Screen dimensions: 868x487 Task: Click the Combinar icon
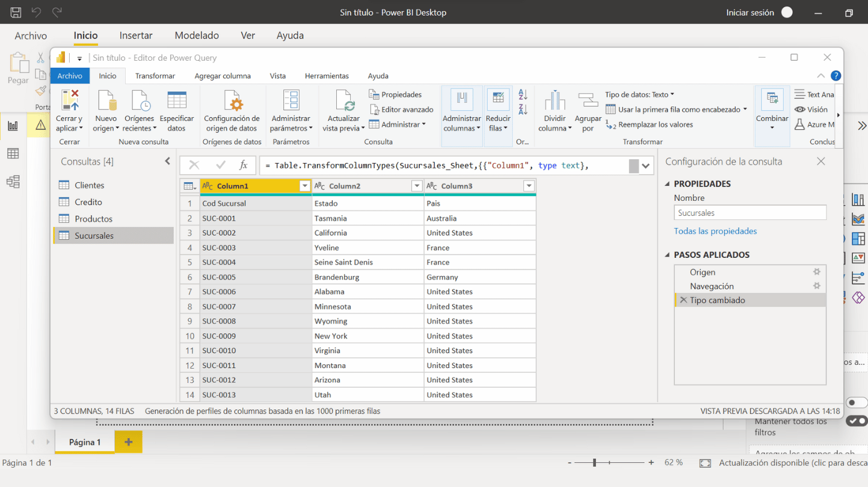772,99
